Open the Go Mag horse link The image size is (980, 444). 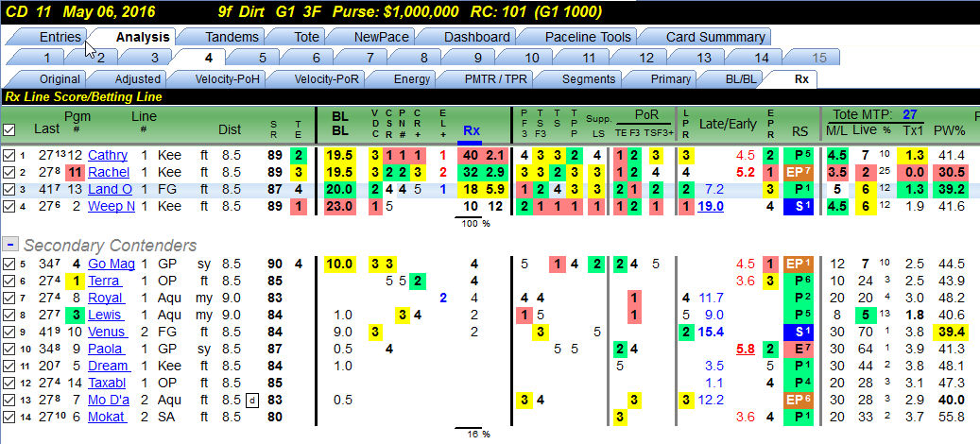click(112, 265)
